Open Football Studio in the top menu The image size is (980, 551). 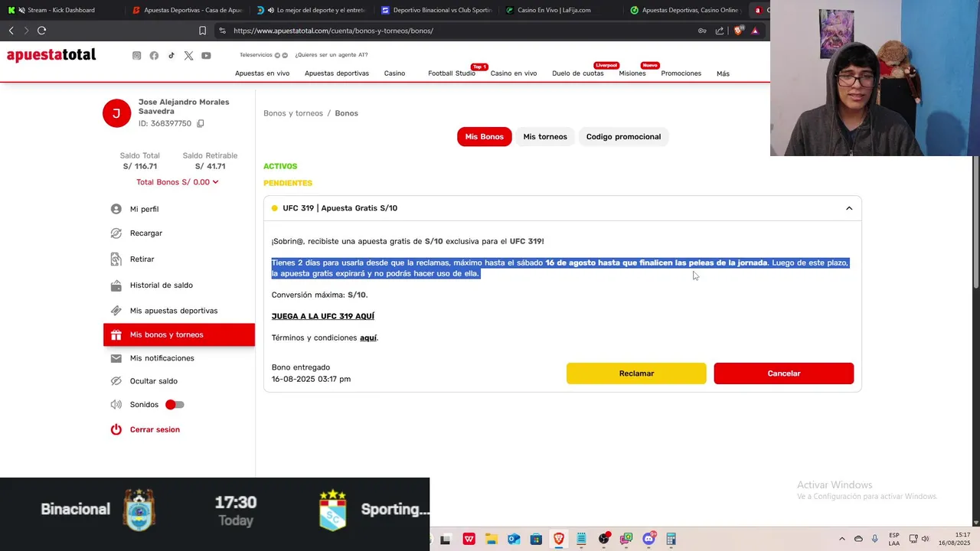click(x=452, y=73)
